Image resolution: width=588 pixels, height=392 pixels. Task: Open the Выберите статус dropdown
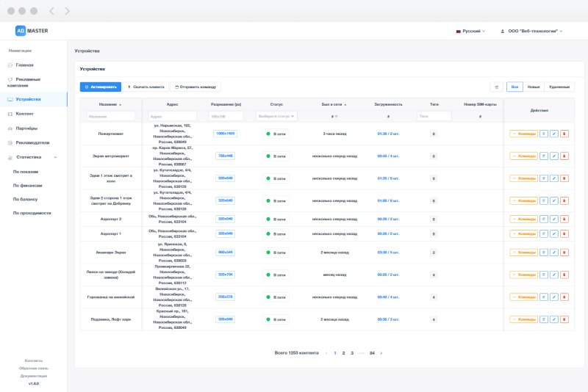(276, 117)
